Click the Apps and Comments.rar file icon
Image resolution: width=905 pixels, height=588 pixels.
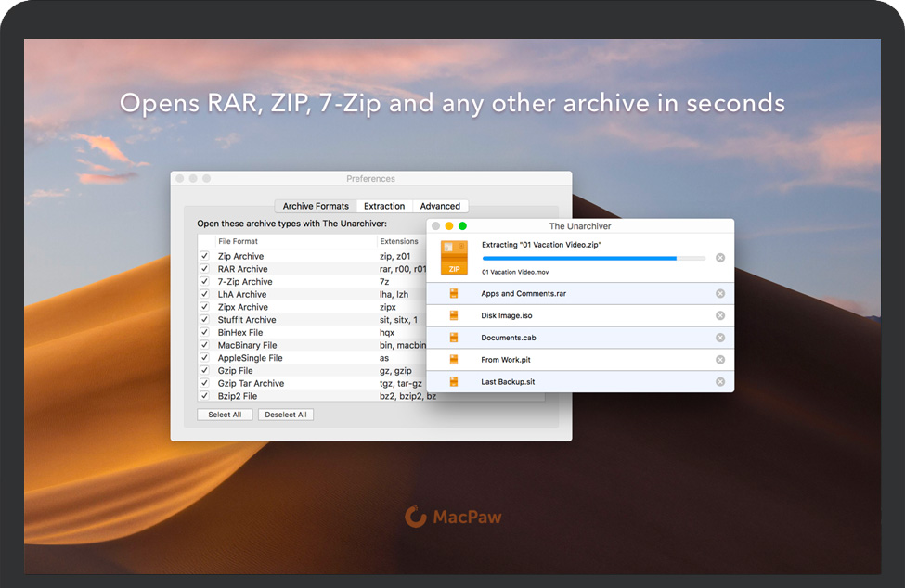click(454, 294)
